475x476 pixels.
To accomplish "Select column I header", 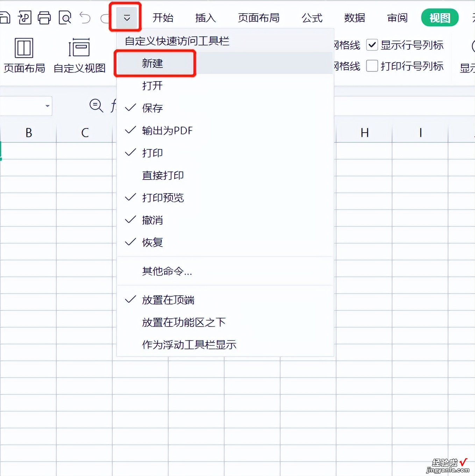I will (x=420, y=133).
